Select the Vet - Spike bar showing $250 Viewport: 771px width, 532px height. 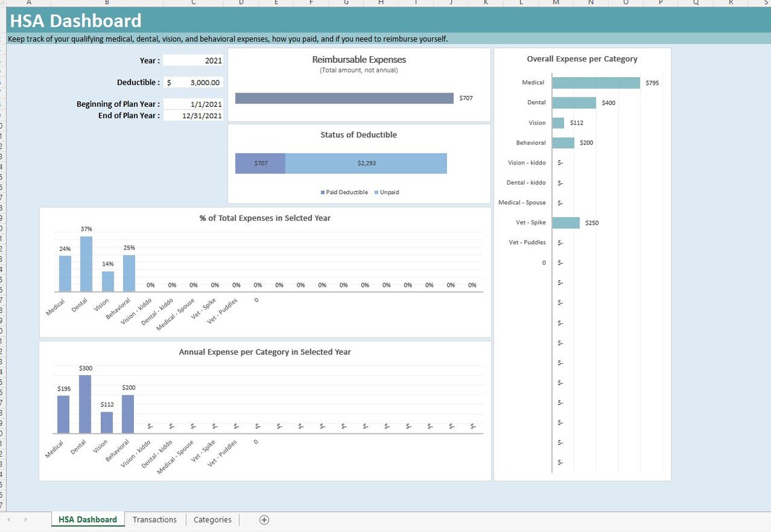[x=566, y=222]
